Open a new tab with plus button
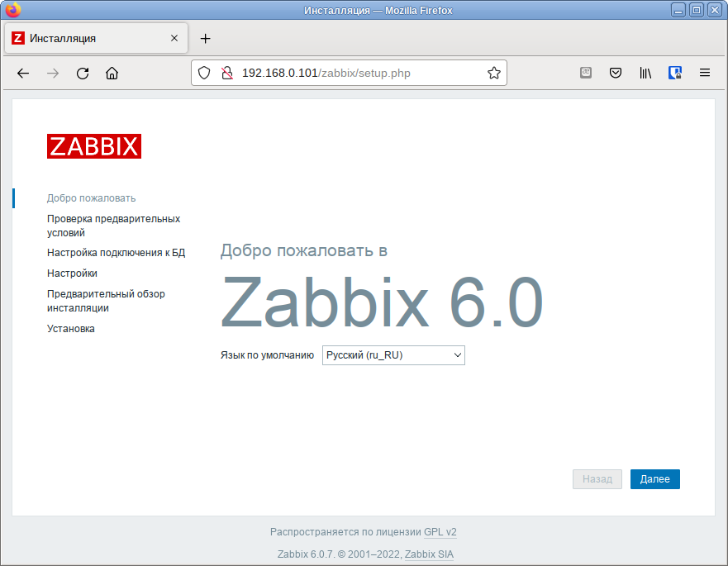This screenshot has height=566, width=728. (205, 39)
